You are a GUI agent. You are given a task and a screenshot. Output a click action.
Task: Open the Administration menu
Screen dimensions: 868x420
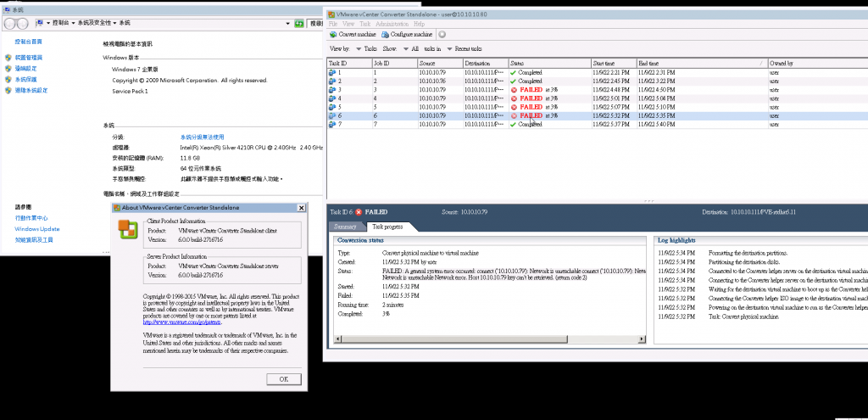(392, 25)
